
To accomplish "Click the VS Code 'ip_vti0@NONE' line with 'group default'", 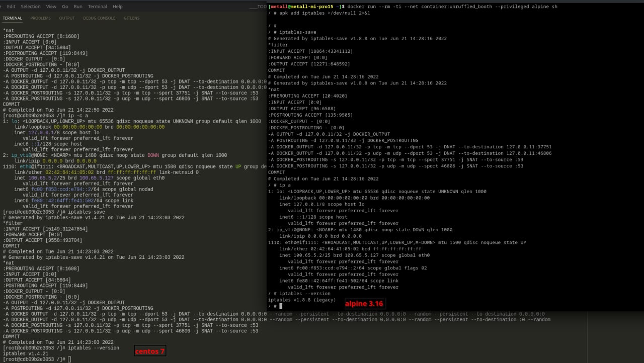I will point(115,155).
